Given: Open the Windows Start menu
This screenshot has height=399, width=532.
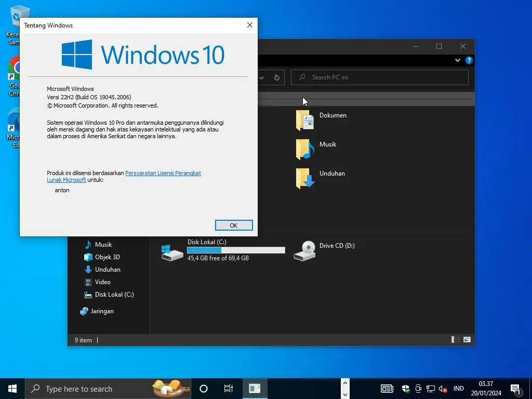Looking at the screenshot, I should click(x=12, y=389).
